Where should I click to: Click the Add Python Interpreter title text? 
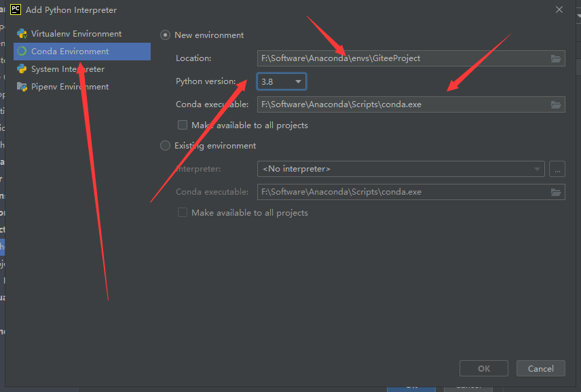(71, 10)
